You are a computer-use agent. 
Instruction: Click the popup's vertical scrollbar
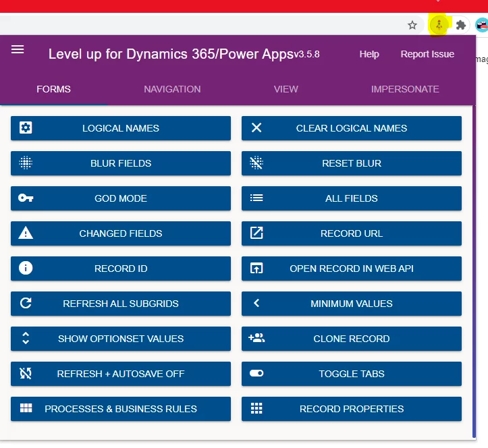[474, 271]
